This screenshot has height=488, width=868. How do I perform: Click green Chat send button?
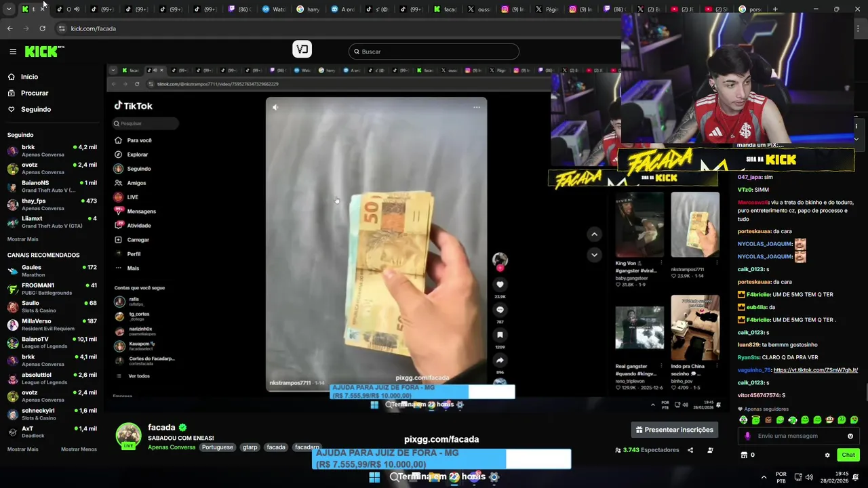848,455
